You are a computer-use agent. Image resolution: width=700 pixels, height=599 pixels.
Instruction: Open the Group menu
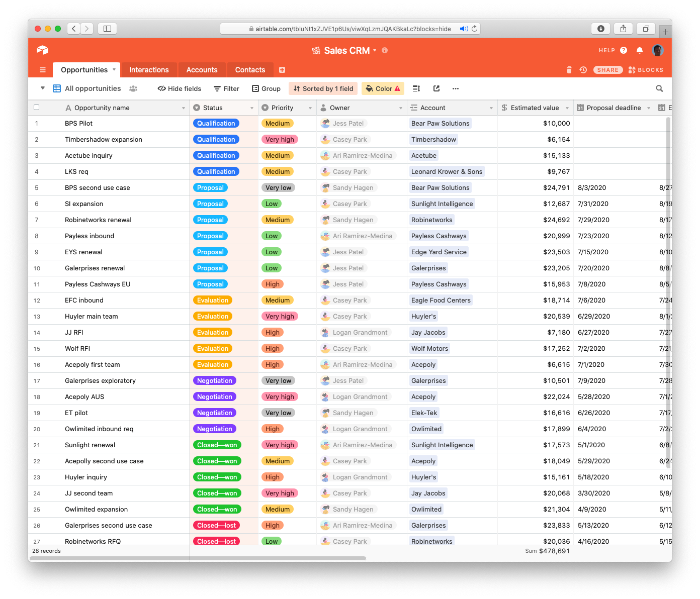coord(267,88)
